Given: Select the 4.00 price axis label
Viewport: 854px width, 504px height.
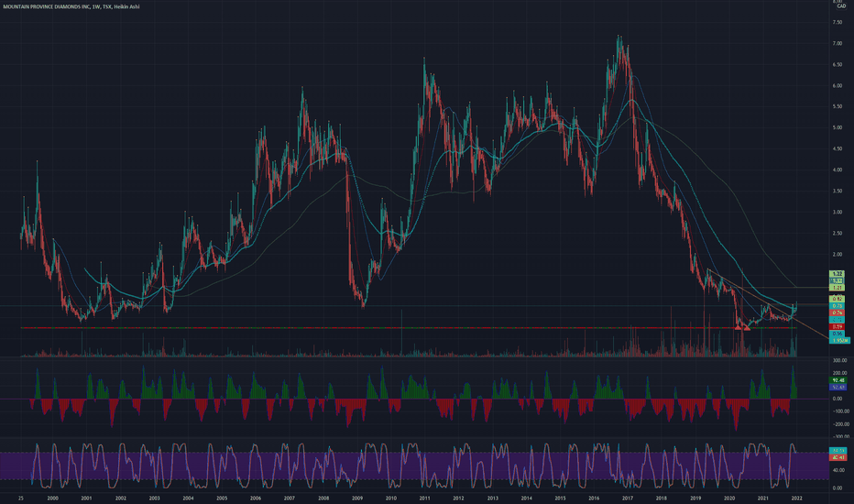Looking at the screenshot, I should [x=837, y=170].
